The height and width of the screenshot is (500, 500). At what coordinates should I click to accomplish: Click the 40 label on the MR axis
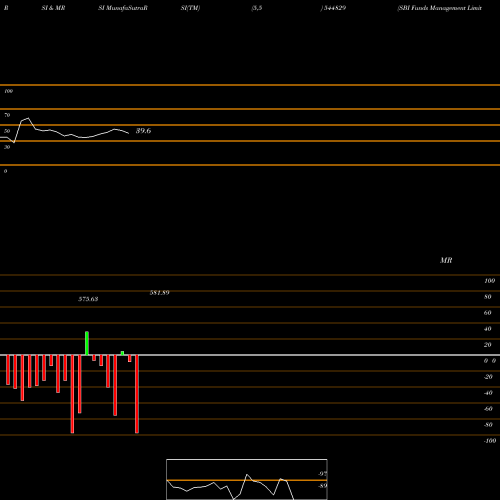coord(487,329)
